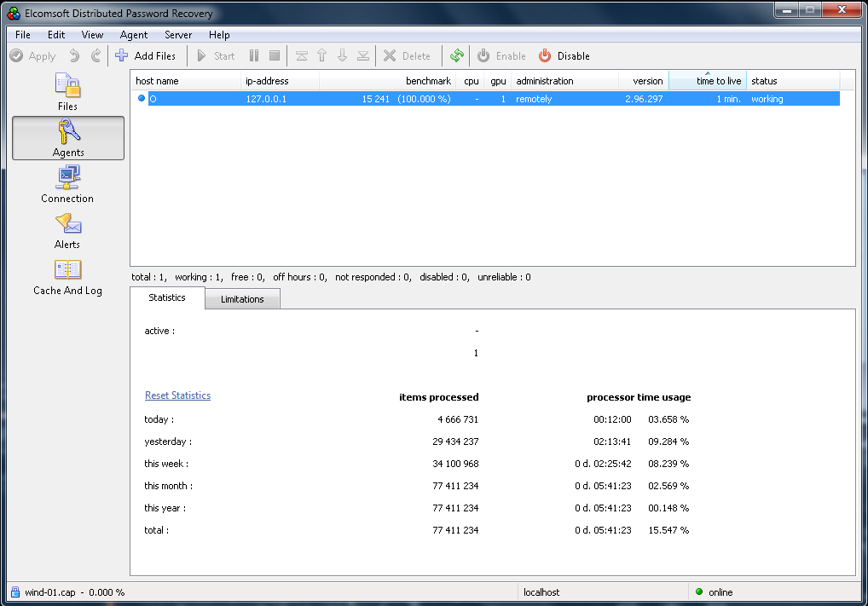Click the Start button in the toolbar
The height and width of the screenshot is (606, 868).
(216, 56)
